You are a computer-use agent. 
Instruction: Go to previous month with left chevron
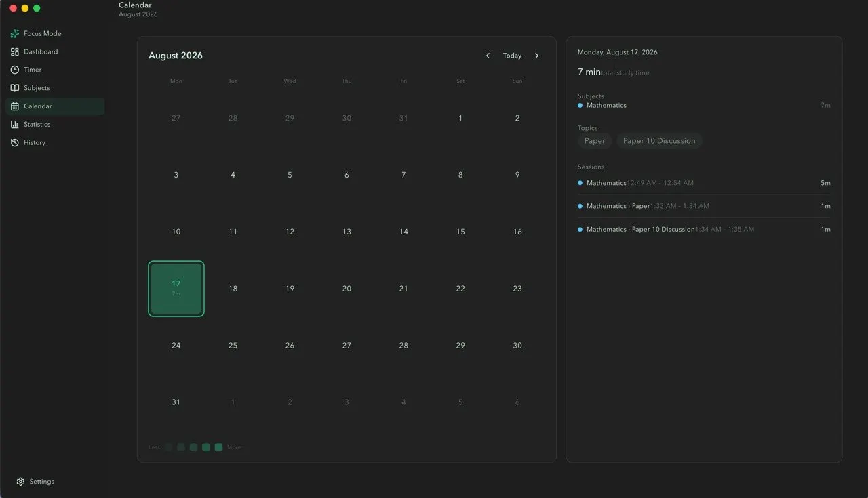(488, 56)
